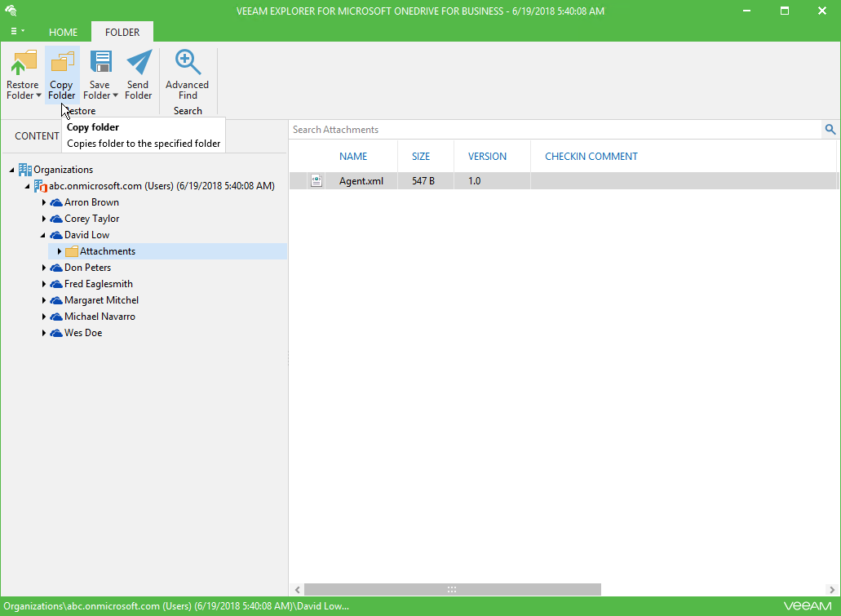Collapse the Organizations tree node

pos(11,170)
